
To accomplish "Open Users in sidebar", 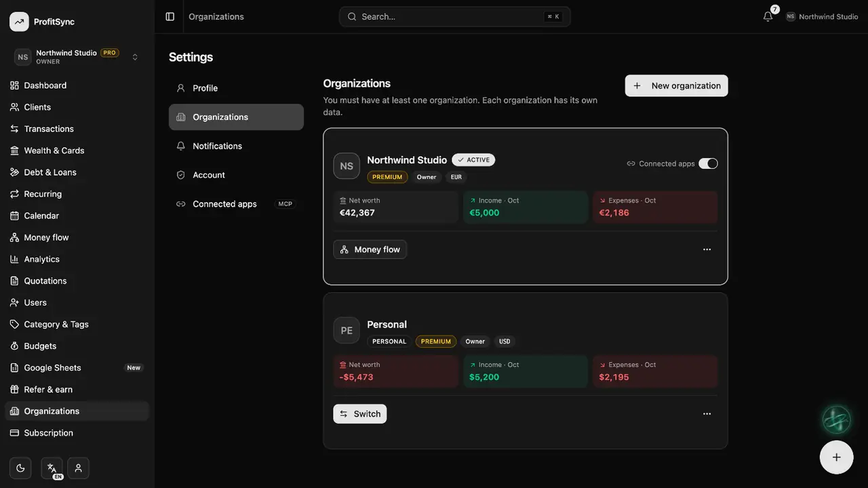I will (x=77, y=302).
